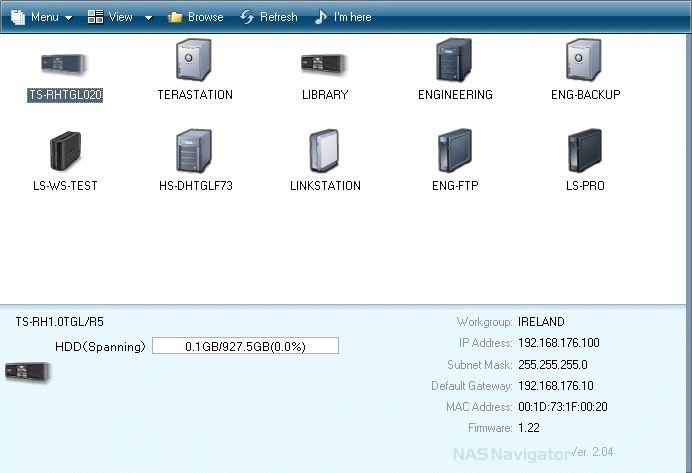Click the HS-DHTGLF73 label
Viewport: 692px width, 473px height.
tap(196, 186)
